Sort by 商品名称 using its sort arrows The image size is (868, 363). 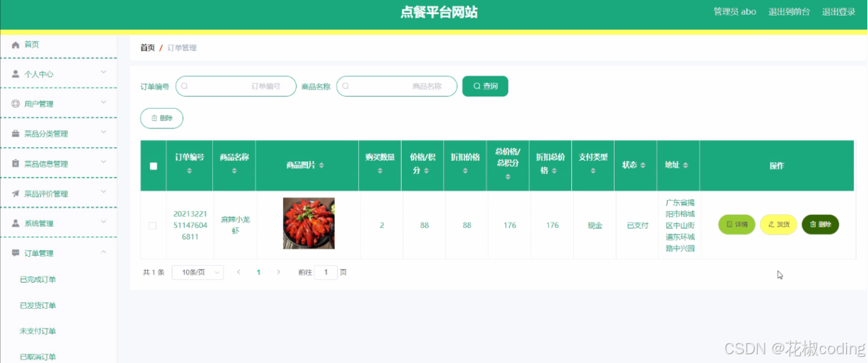[235, 171]
